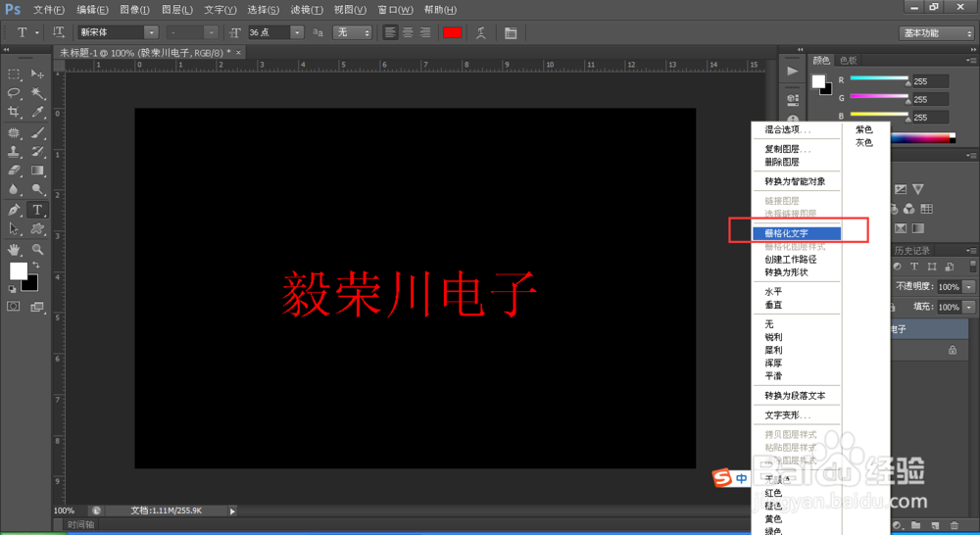This screenshot has height=535, width=980.
Task: Select the Blur droplet tool
Action: tap(14, 189)
